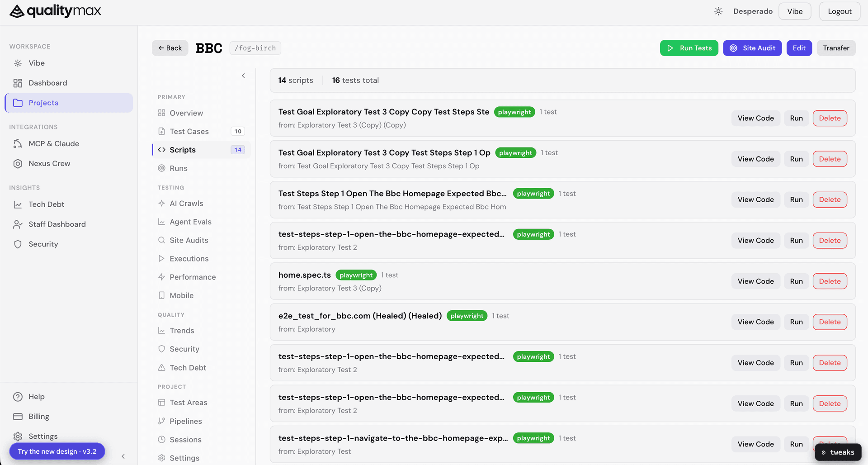Viewport: 868px width, 465px height.
Task: Delete Test Steps Step 1 Open The Bbc script
Action: 830,200
